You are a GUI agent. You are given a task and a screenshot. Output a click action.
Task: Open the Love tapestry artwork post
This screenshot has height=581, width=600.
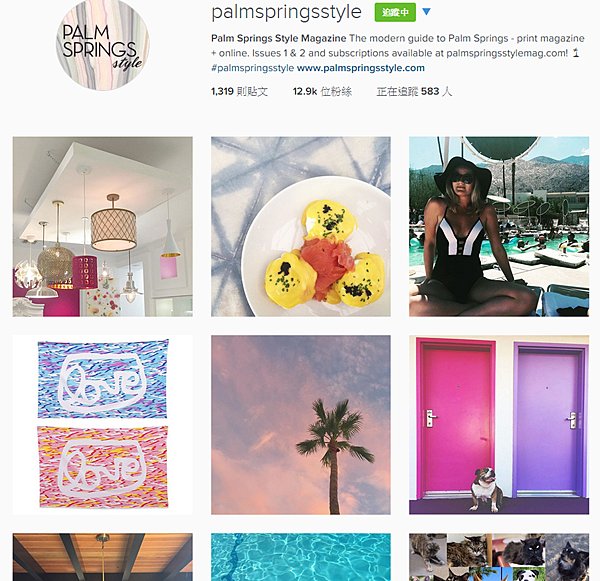click(103, 425)
